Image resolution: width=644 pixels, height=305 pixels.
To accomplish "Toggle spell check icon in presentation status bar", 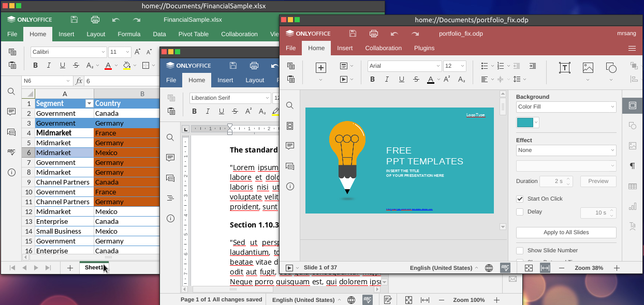I will pyautogui.click(x=505, y=268).
